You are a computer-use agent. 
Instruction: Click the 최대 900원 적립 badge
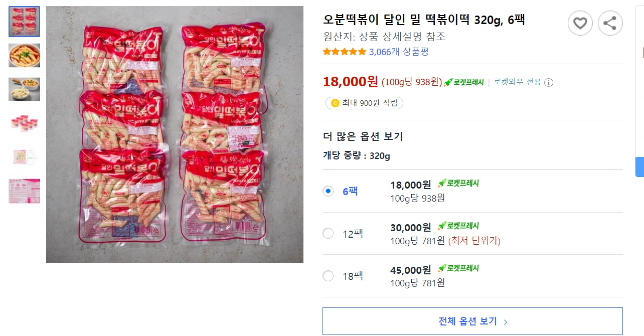pos(365,103)
